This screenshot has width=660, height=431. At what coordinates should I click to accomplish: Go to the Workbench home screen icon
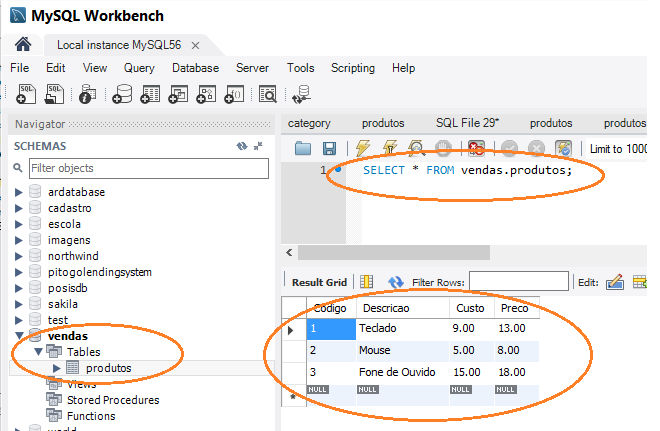[23, 44]
